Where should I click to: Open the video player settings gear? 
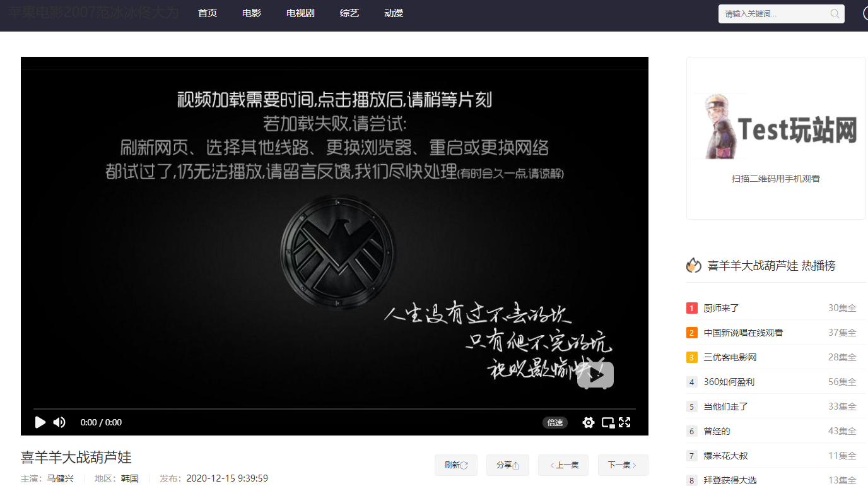point(589,423)
